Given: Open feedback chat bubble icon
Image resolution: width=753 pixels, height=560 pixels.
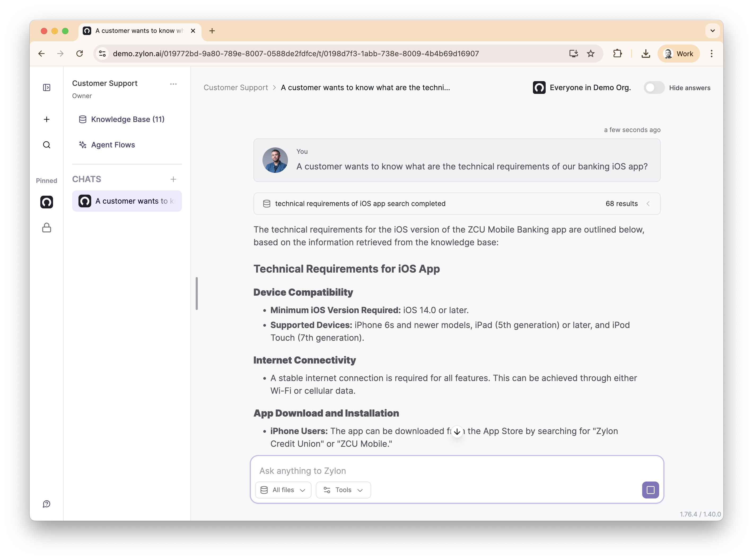Looking at the screenshot, I should (x=47, y=504).
